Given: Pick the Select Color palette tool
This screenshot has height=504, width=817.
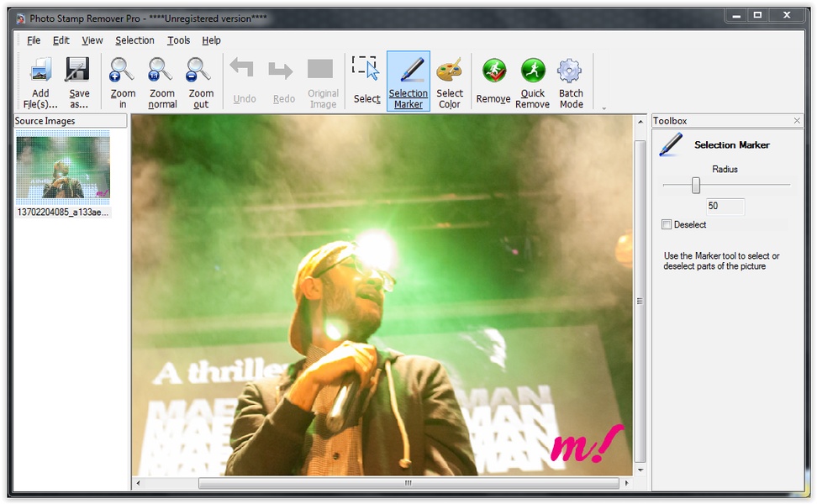Looking at the screenshot, I should tap(450, 71).
